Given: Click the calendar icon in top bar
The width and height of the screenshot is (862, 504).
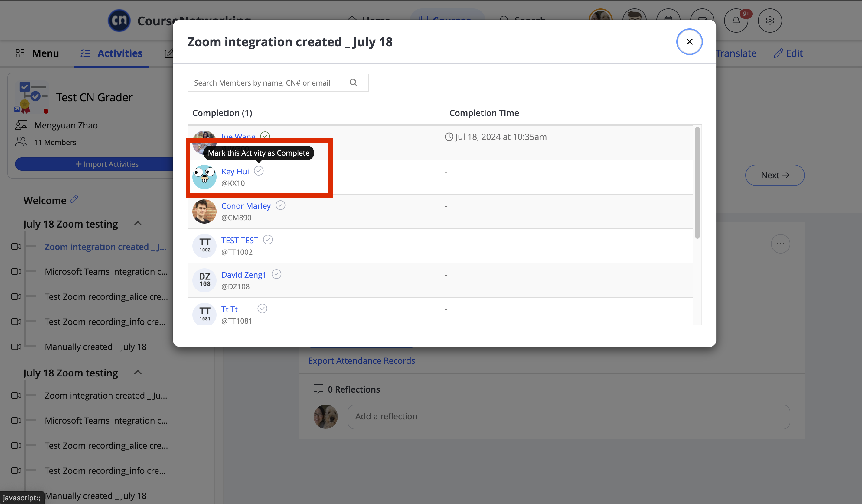Looking at the screenshot, I should pyautogui.click(x=668, y=21).
